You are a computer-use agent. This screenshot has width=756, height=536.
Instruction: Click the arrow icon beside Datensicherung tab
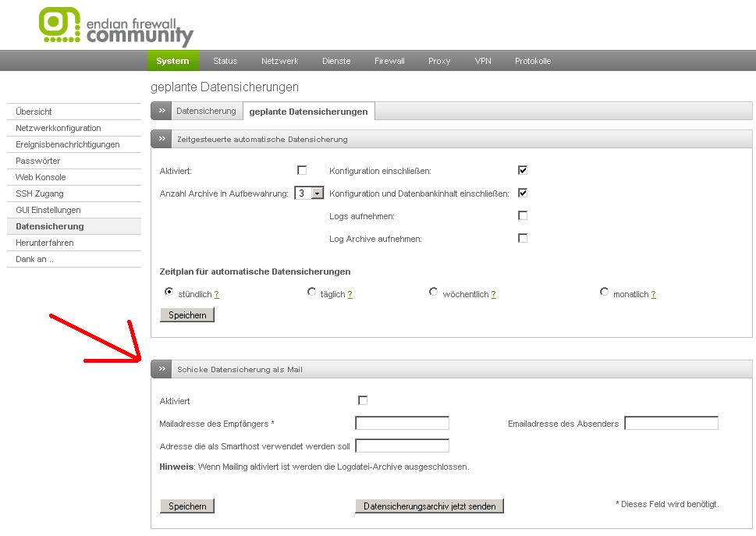[161, 112]
